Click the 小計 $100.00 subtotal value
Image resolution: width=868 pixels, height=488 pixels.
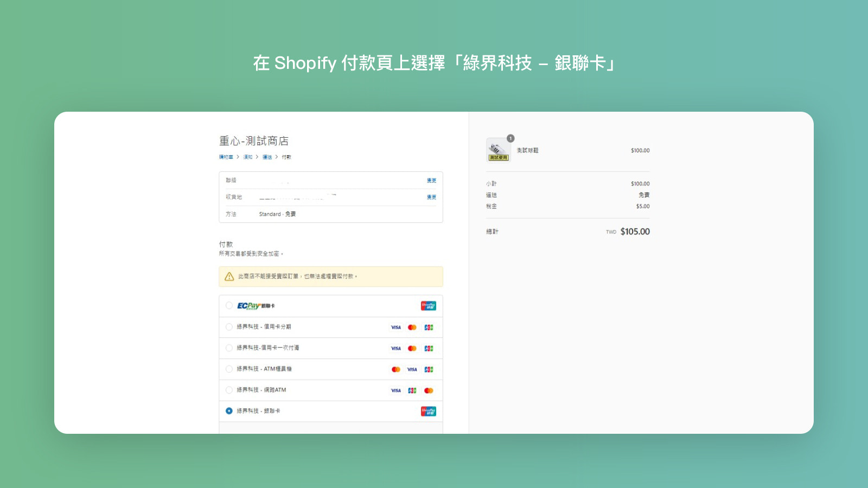(640, 184)
